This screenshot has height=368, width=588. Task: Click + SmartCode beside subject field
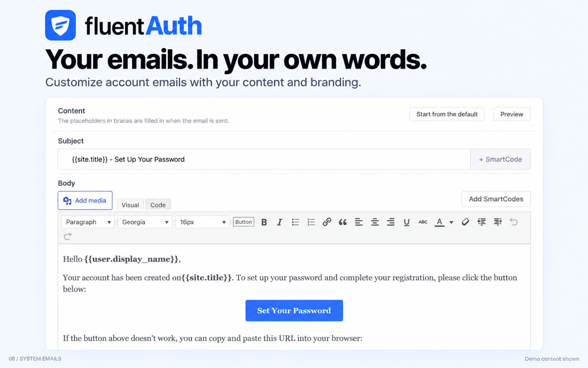coord(501,159)
